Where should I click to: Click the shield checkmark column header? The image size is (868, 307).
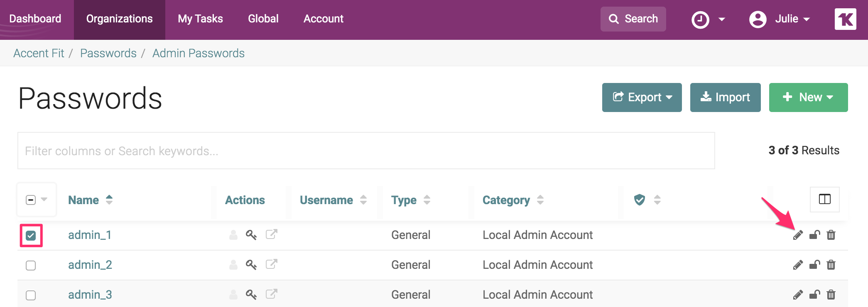[640, 200]
